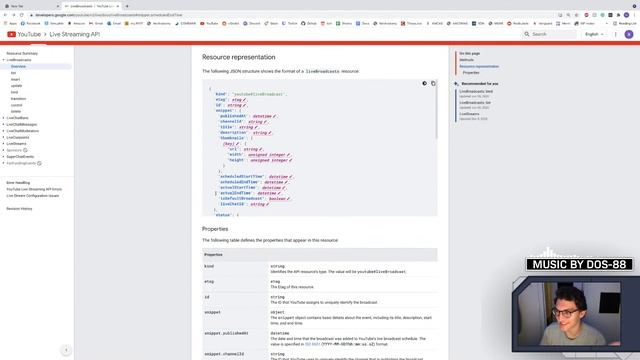Open the control method page in sidebar
Screen dimensions: 640x360
[x=16, y=105]
